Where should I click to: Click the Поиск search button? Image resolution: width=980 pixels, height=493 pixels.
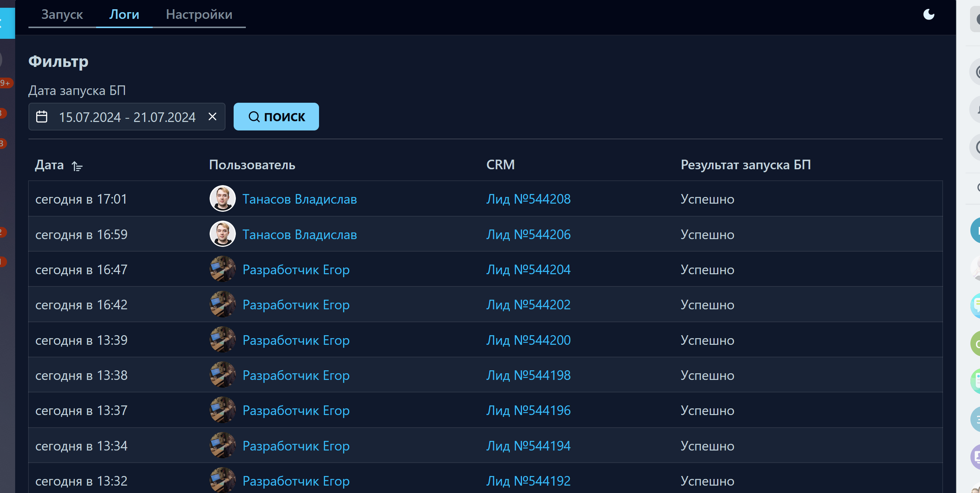click(276, 116)
